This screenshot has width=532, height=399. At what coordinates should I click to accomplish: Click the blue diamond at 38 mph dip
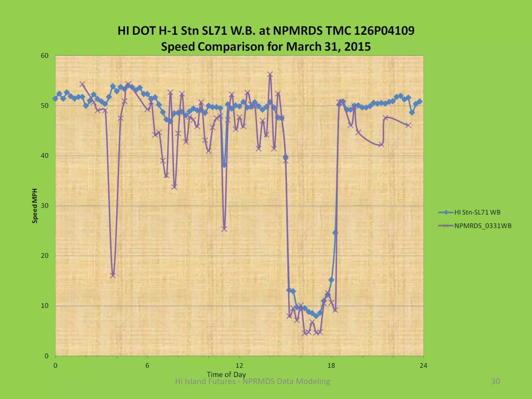(224, 165)
